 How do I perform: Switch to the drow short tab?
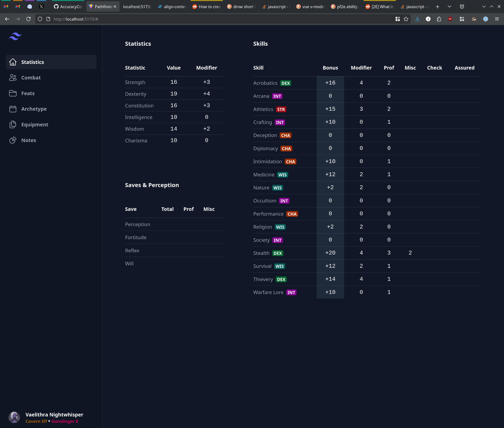(x=241, y=7)
